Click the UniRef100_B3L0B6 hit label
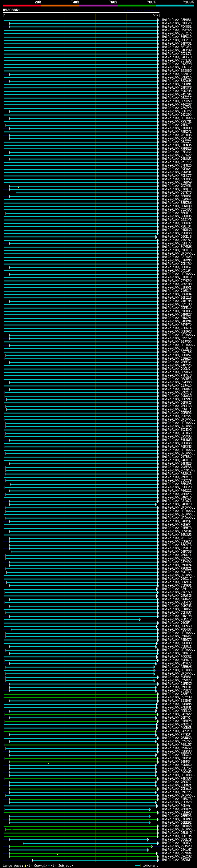Viewport: 197px width, 868px height. tap(177, 179)
